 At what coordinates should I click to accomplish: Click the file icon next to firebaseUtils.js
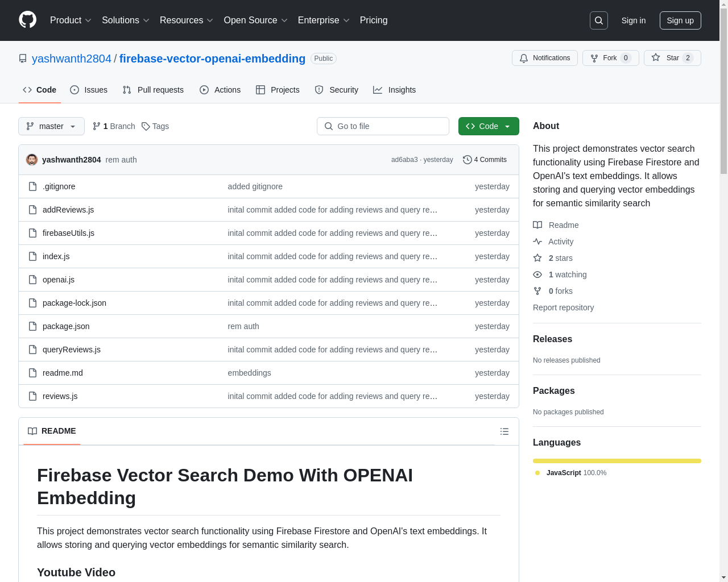(x=33, y=233)
